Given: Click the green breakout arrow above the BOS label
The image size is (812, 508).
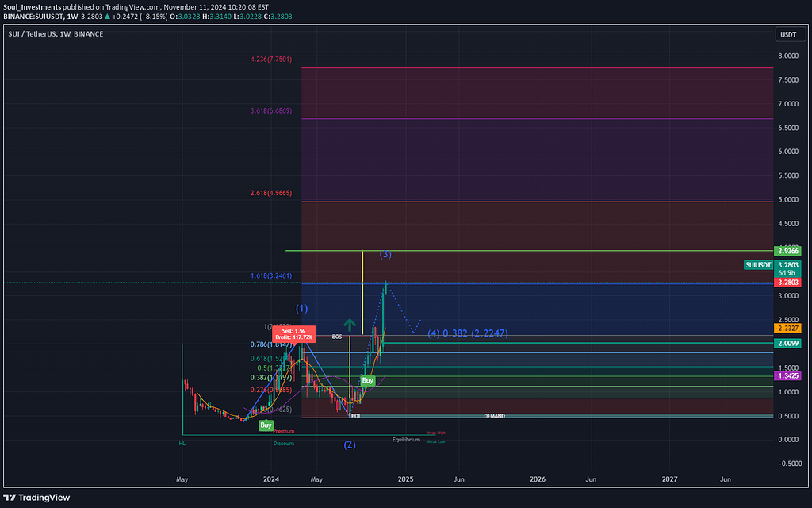Looking at the screenshot, I should [x=350, y=324].
